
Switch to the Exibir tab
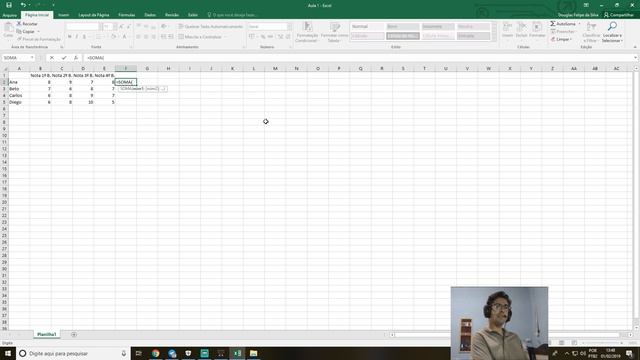[193, 15]
